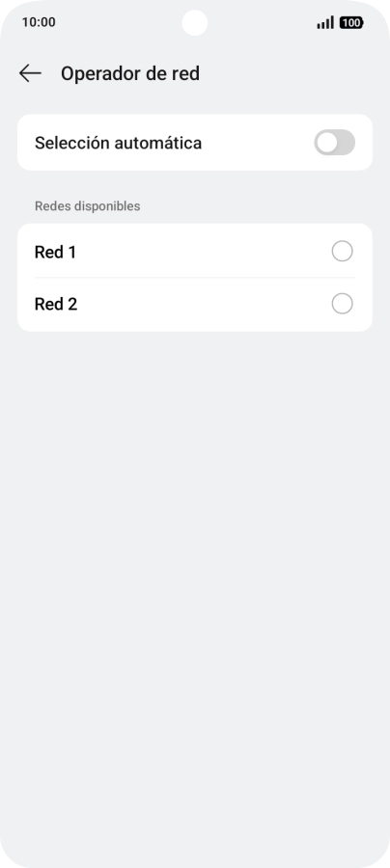Viewport: 390px width, 868px height.
Task: Tap the blank space inside Selección automática card
Action: pos(258,143)
